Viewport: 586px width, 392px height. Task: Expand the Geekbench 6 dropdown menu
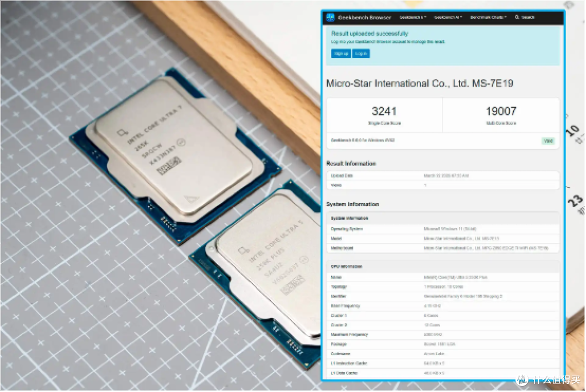click(x=413, y=17)
